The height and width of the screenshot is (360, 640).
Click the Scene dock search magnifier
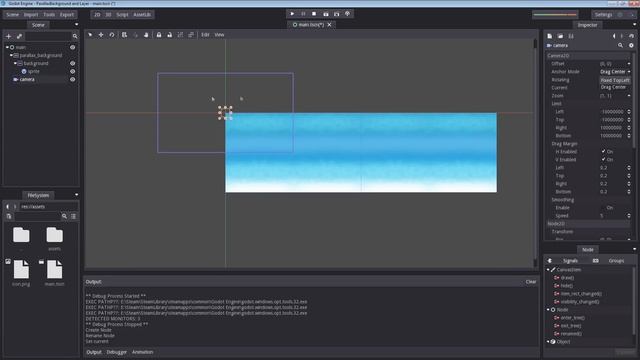(x=75, y=36)
